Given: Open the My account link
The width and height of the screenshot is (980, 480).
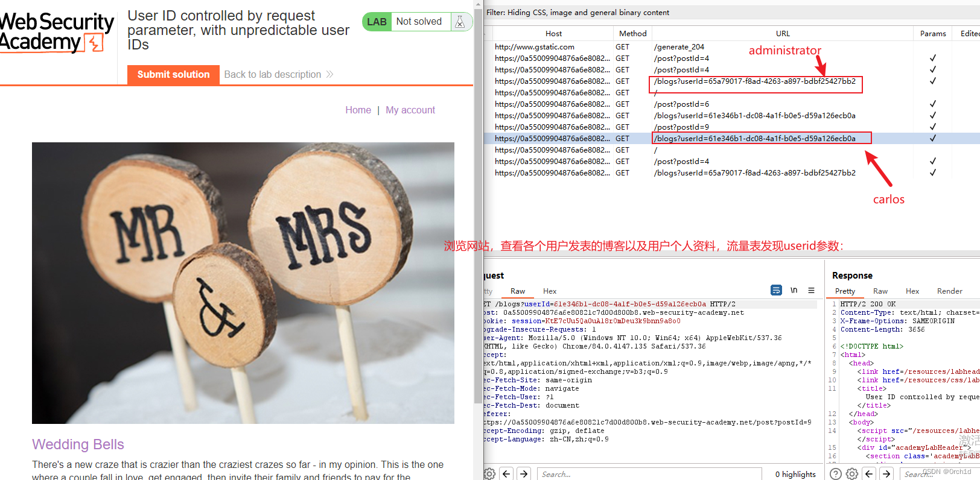Looking at the screenshot, I should click(410, 110).
